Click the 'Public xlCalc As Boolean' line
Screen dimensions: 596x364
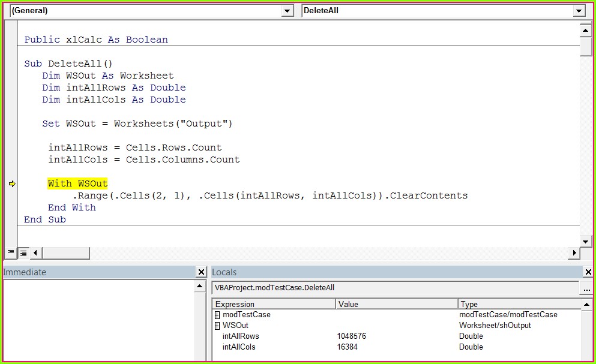96,40
